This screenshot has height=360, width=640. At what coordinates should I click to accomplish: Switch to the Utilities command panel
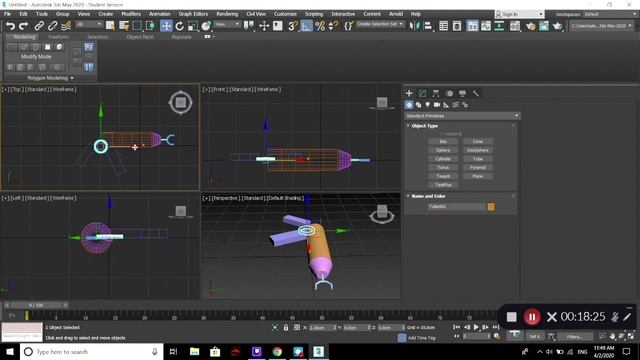point(476,93)
